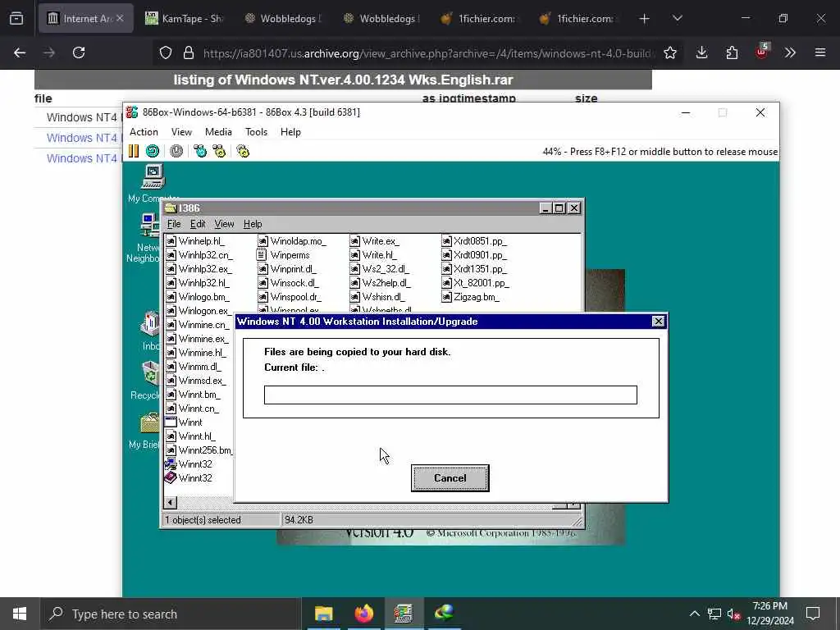
Task: Click the 86Box taskbar icon
Action: point(404,614)
